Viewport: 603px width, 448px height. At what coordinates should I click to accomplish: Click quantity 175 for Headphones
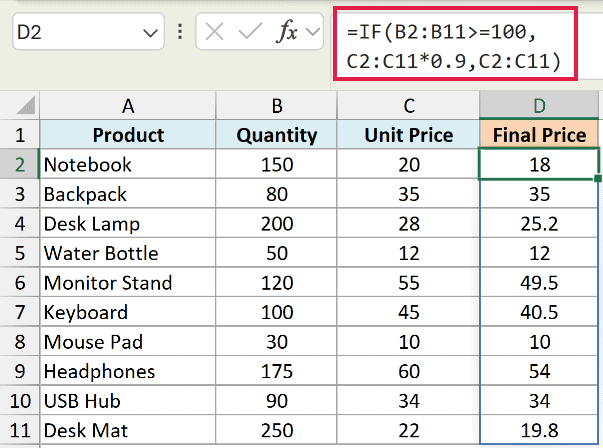[x=277, y=371]
